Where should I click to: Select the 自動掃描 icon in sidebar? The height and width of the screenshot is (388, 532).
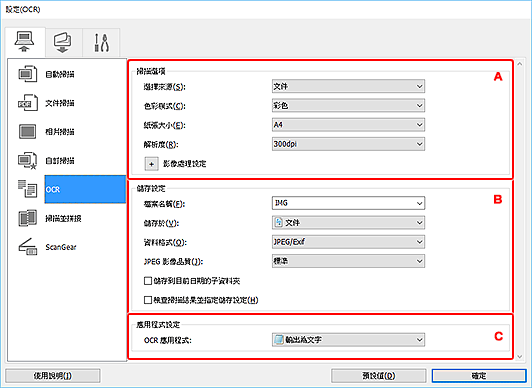click(27, 74)
